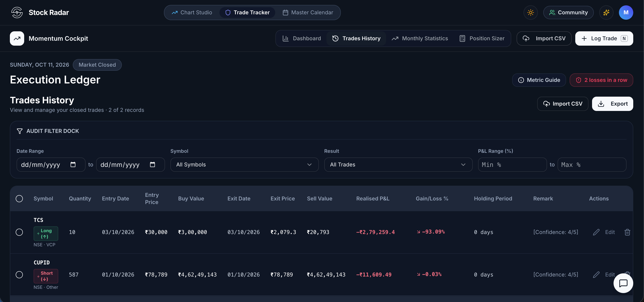The height and width of the screenshot is (302, 644).
Task: Click the Log Trade button
Action: pyautogui.click(x=604, y=38)
